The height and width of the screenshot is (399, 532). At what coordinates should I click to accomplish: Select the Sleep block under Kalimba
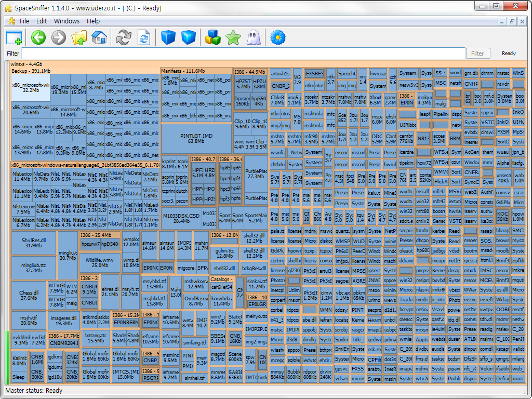[19, 377]
